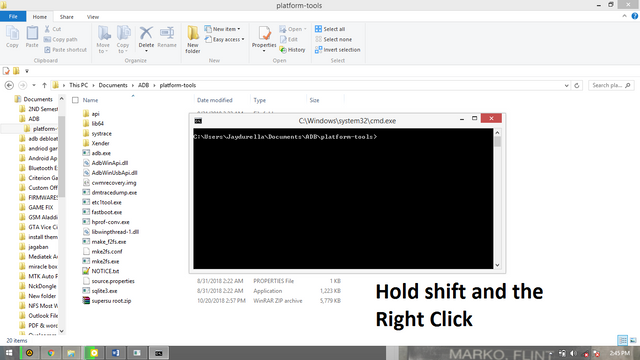Viewport: 640px width, 360px height.
Task: Refresh the folder view
Action: [577, 85]
